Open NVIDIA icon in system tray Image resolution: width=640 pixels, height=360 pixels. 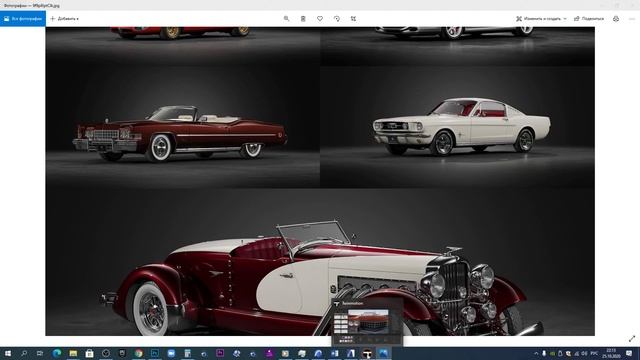[x=552, y=353]
